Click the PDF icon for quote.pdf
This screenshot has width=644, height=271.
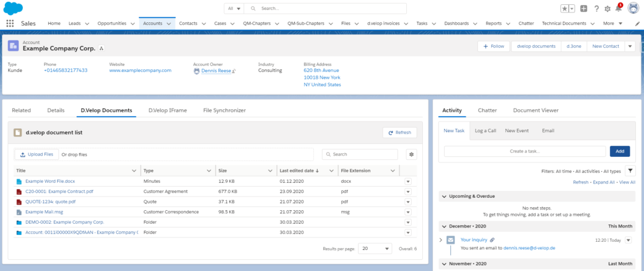pos(19,202)
